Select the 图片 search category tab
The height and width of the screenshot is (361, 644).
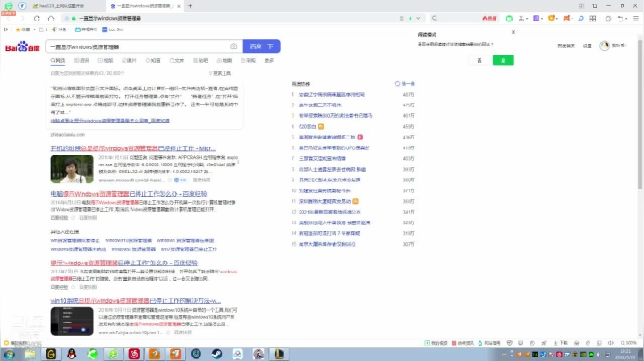(x=129, y=60)
